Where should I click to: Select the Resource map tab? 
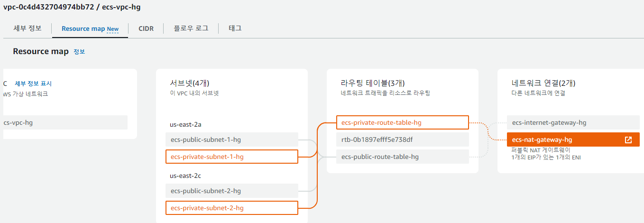pyautogui.click(x=90, y=28)
